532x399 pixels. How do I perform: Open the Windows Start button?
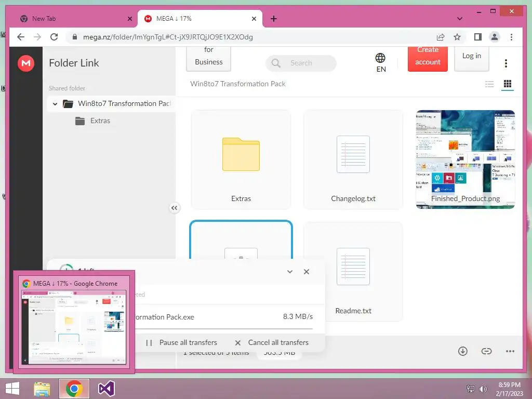[x=12, y=389]
